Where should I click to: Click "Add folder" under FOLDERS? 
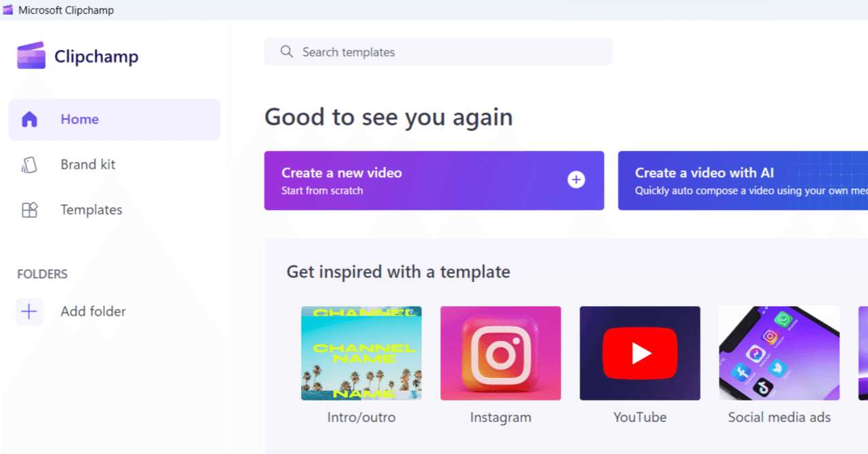[x=93, y=312]
